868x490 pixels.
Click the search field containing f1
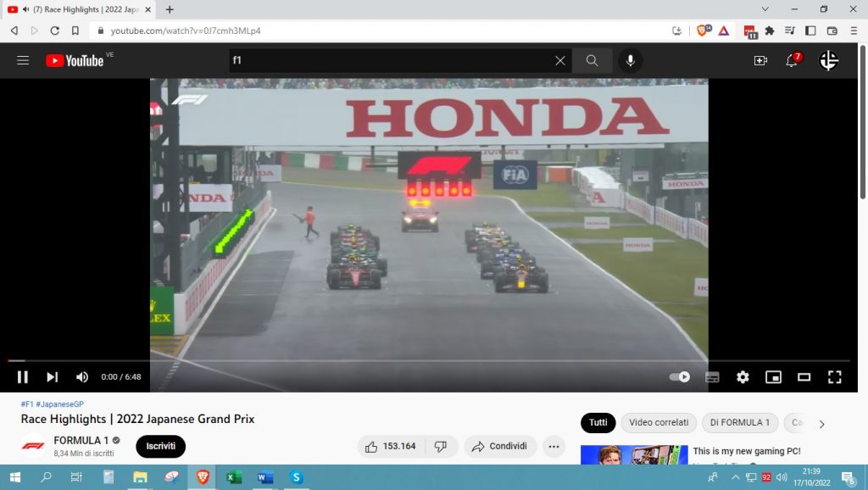381,60
